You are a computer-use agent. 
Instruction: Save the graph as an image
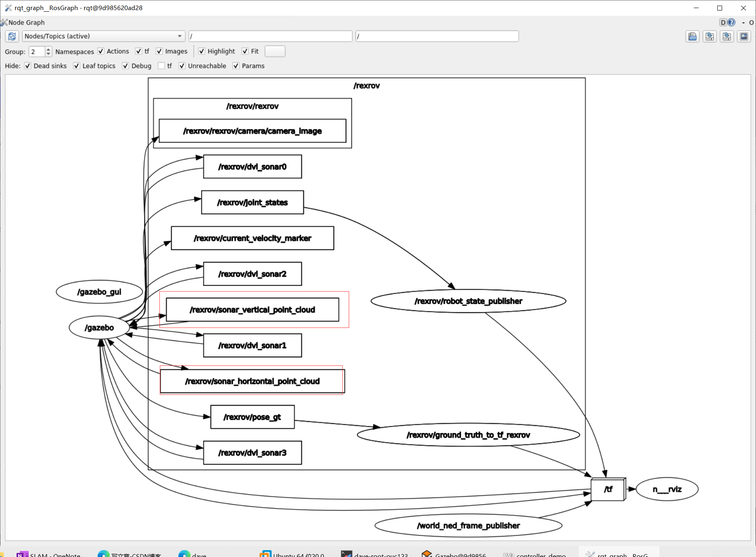point(743,37)
